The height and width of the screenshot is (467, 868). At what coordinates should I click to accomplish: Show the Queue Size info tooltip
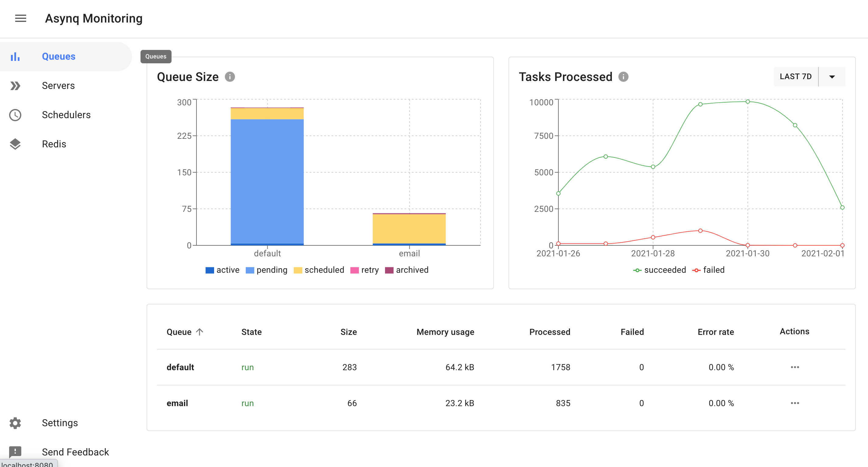coord(231,76)
